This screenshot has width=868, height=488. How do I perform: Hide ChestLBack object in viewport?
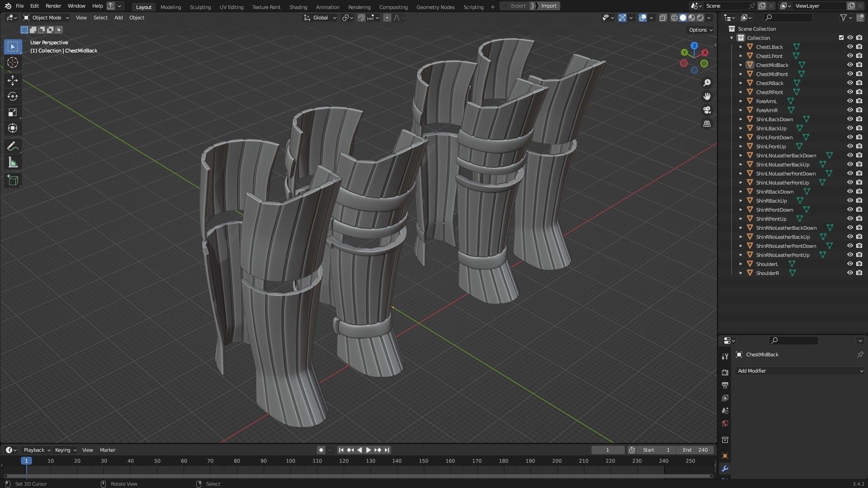[x=850, y=47]
